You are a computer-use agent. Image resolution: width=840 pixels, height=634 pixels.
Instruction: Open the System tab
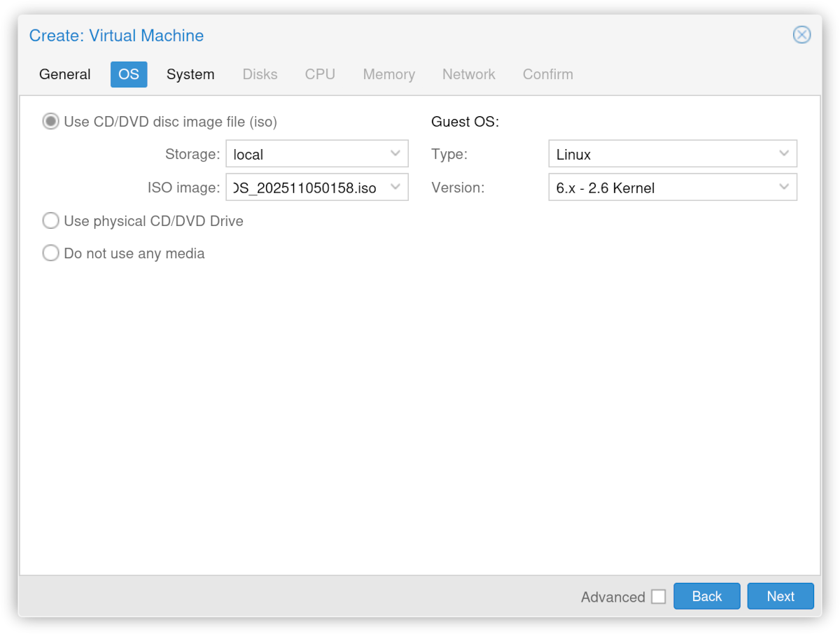pyautogui.click(x=190, y=74)
